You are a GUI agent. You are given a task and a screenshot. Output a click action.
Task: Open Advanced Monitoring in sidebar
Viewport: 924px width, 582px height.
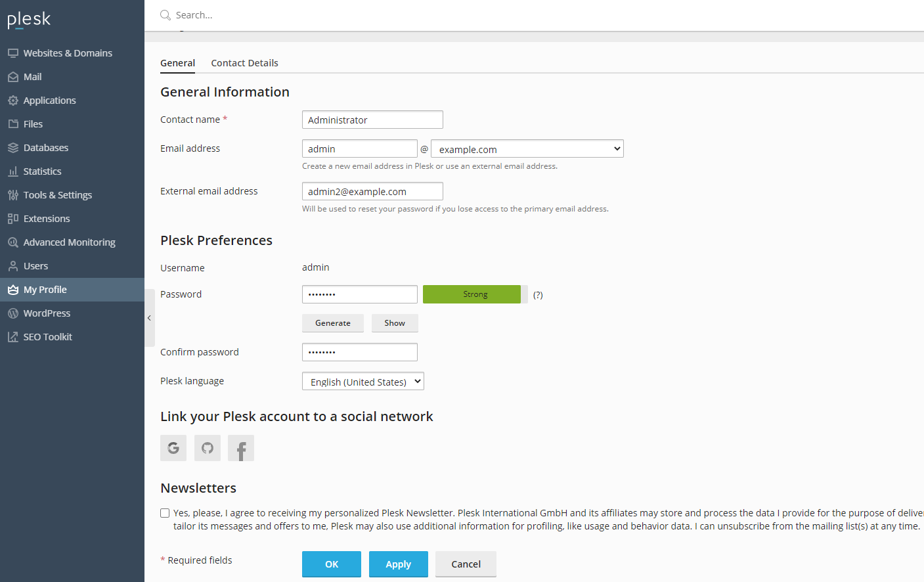click(69, 242)
